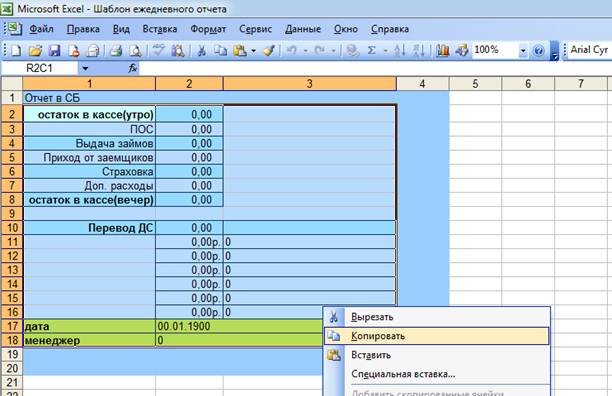Redo the action with toolbar arrow
The height and width of the screenshot is (396, 612).
click(x=320, y=51)
